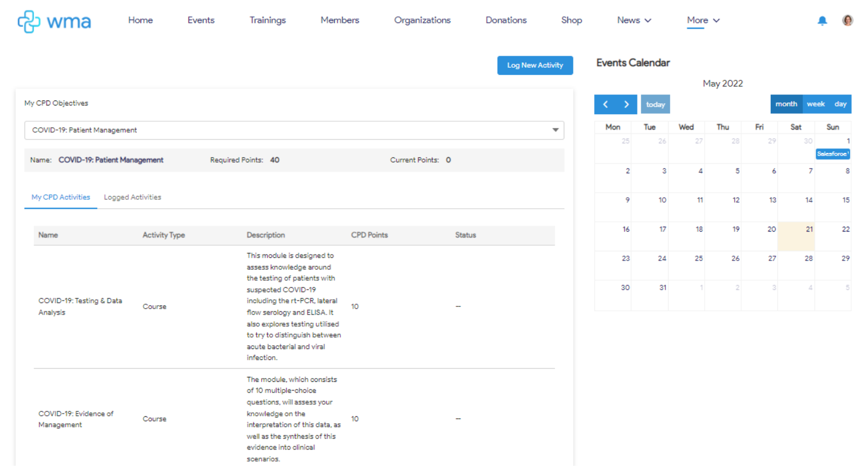Switch calendar to day view
Image resolution: width=868 pixels, height=467 pixels.
click(840, 104)
